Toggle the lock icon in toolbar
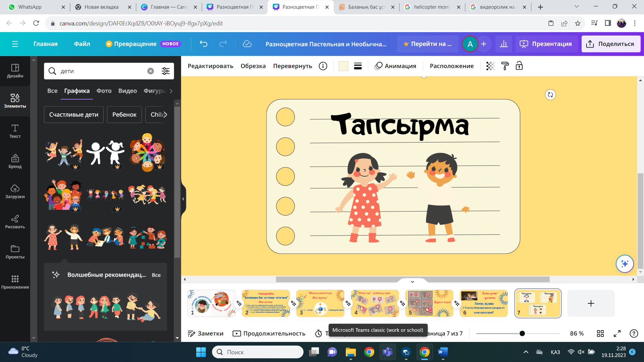The image size is (644, 362). (519, 66)
